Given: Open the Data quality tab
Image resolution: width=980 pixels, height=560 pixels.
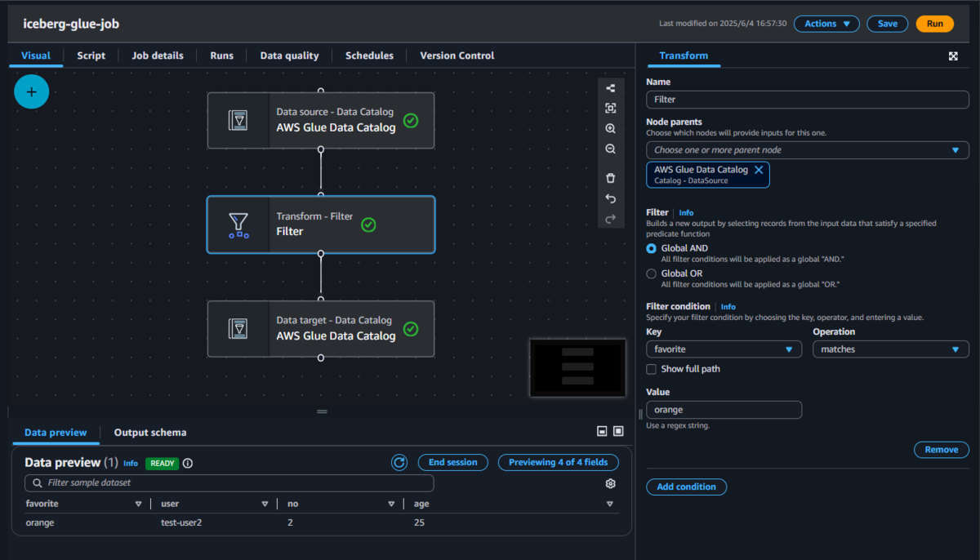Looking at the screenshot, I should click(289, 56).
